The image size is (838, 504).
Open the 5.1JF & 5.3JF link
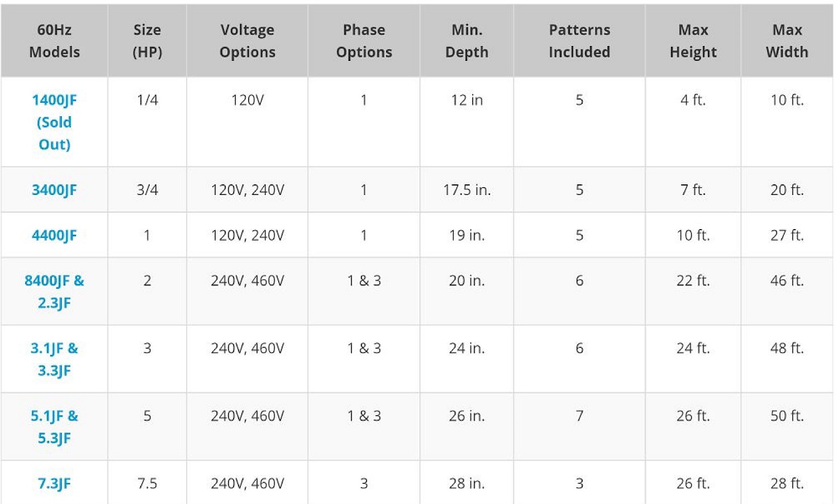pos(54,426)
